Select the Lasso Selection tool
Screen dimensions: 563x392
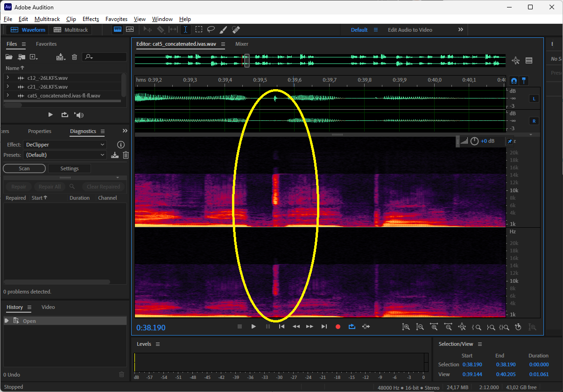(211, 29)
